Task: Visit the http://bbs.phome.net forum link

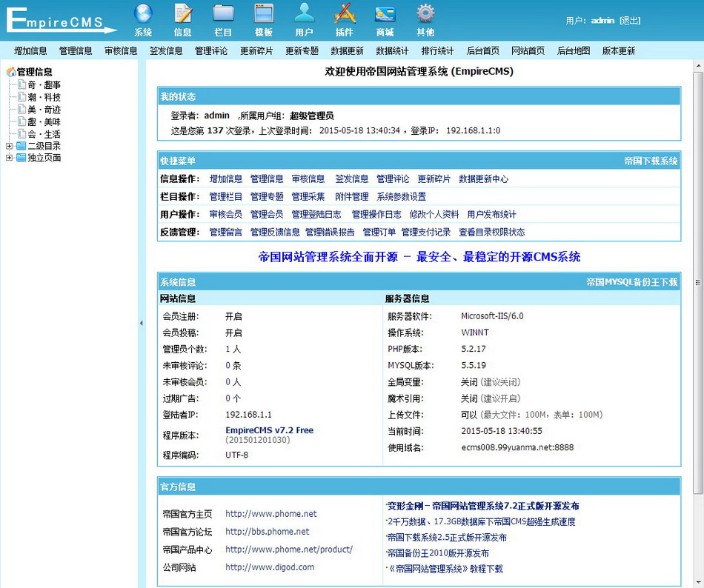Action: click(x=267, y=532)
